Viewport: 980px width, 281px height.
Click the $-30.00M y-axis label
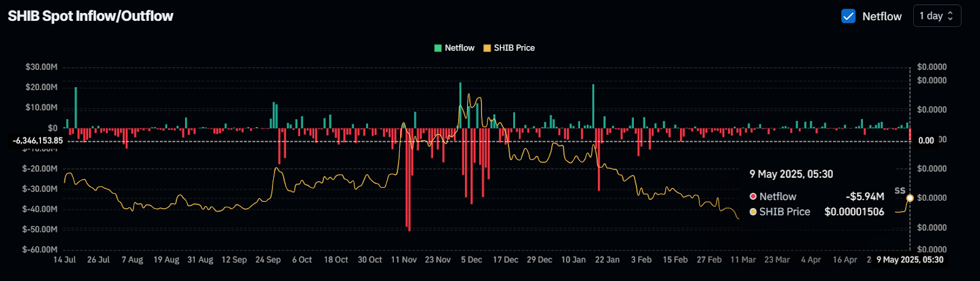coord(40,189)
